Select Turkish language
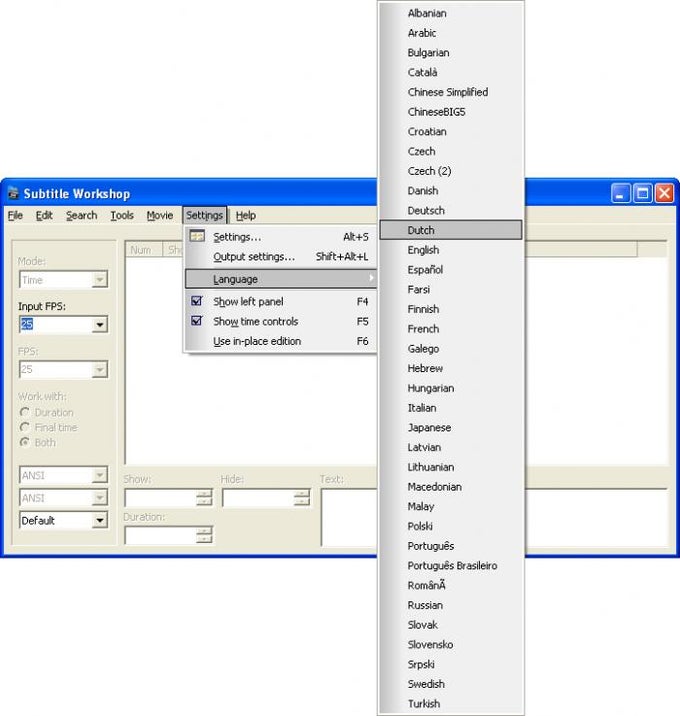The width and height of the screenshot is (680, 716). (451, 704)
